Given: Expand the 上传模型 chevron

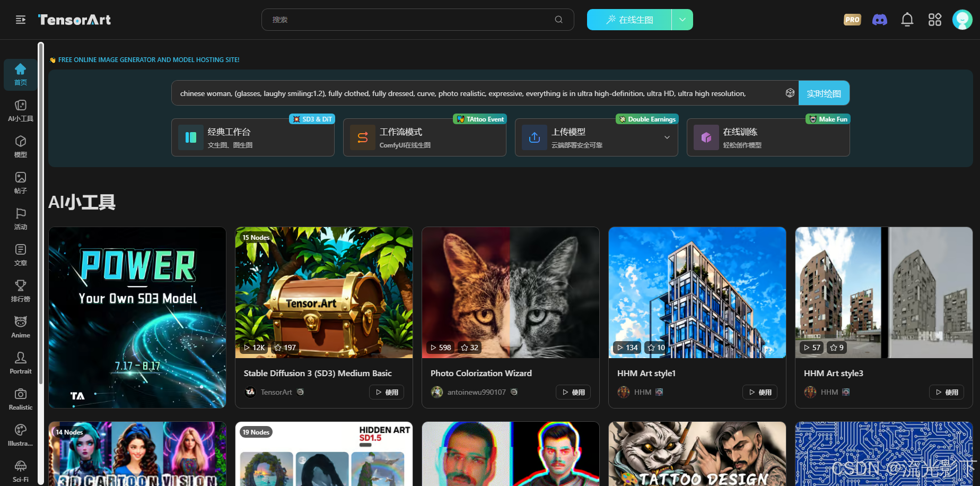Looking at the screenshot, I should coord(667,137).
